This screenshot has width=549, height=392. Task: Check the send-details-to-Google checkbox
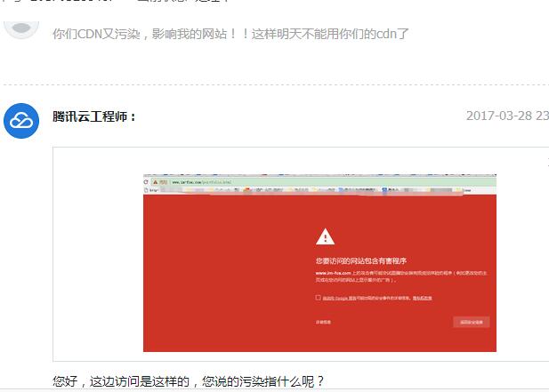tap(318, 297)
